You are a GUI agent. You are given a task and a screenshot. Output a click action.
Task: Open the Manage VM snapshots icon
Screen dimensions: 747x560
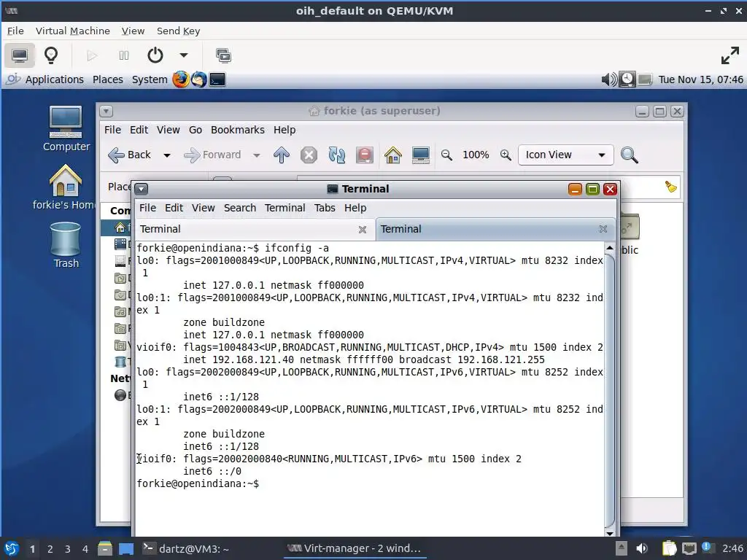click(223, 55)
